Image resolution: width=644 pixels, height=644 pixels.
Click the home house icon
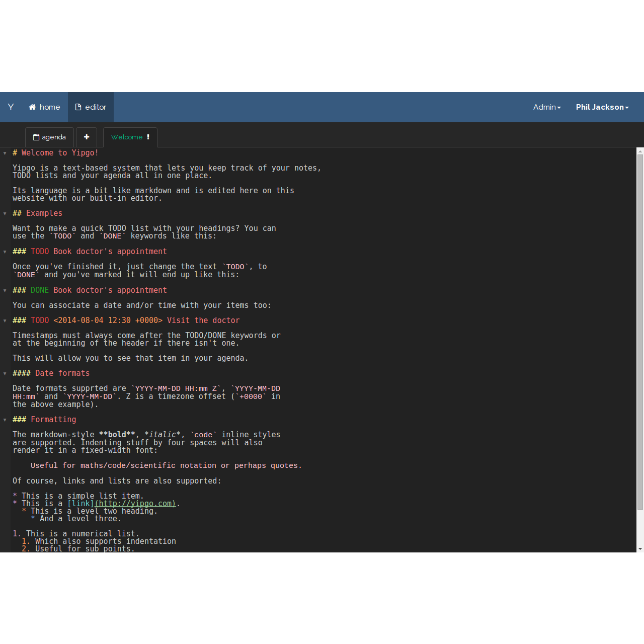32,107
